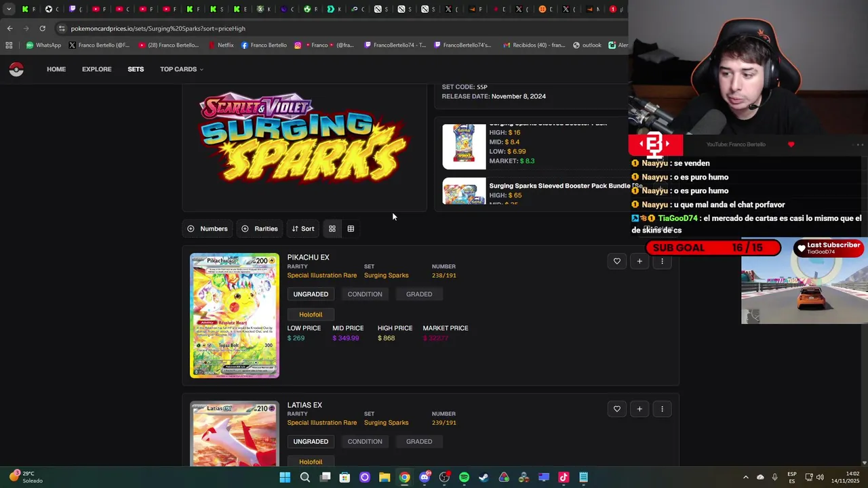Open more options for Latias EX
The image size is (868, 488).
[662, 409]
